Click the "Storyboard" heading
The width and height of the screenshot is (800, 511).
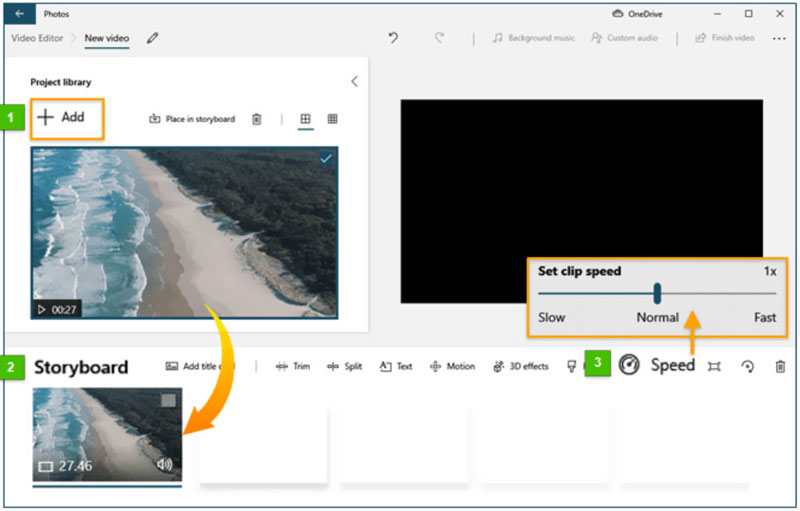[x=81, y=367]
